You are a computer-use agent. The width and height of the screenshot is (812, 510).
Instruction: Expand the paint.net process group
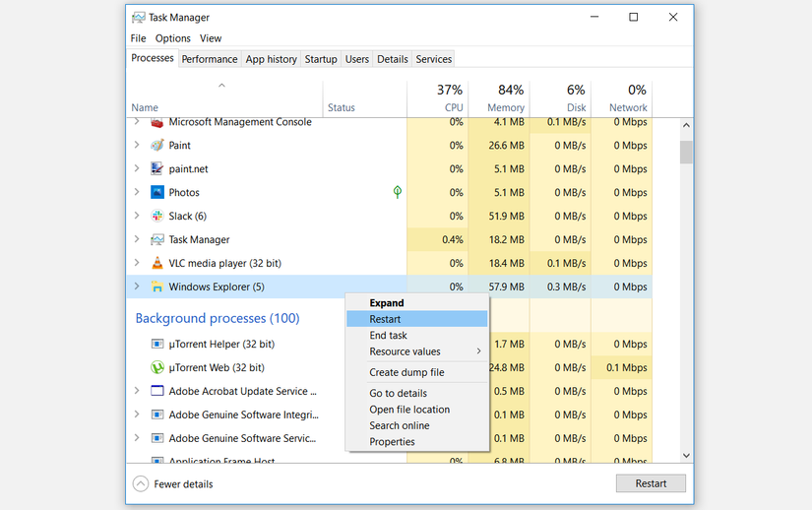coord(137,168)
